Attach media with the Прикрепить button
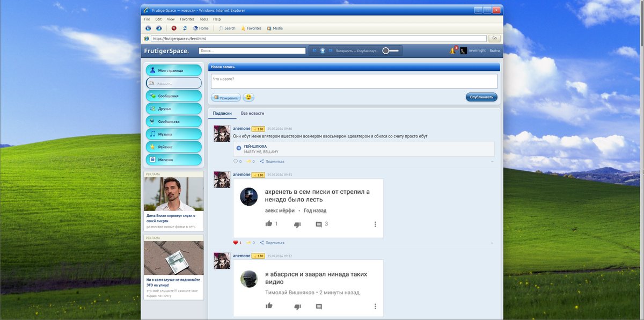Viewport: 644px width, 320px height. pos(225,98)
